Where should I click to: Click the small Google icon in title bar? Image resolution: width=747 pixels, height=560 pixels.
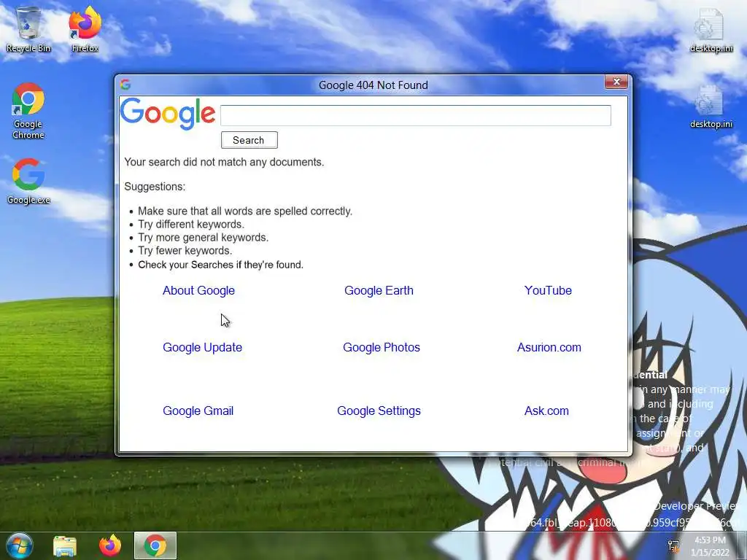(x=125, y=85)
